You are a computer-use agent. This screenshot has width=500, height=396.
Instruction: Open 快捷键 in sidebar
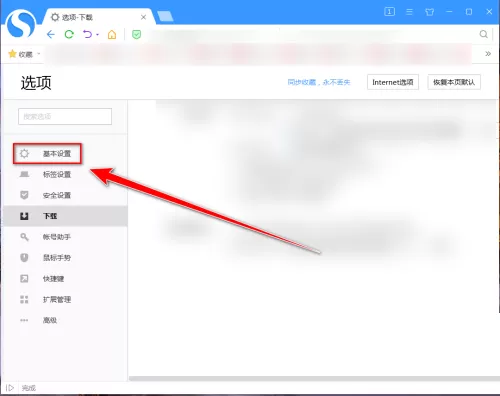65,278
